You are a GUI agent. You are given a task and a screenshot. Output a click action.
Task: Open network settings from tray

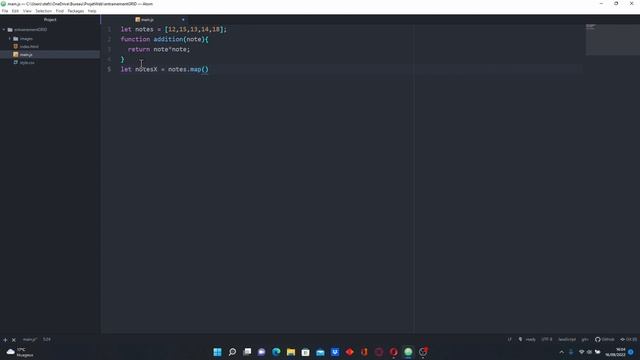click(582, 352)
